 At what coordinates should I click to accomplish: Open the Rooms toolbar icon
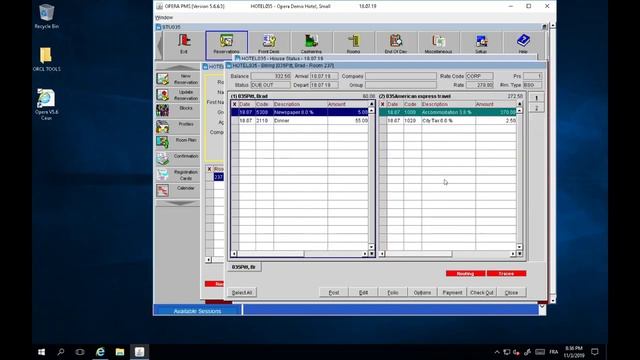point(353,44)
